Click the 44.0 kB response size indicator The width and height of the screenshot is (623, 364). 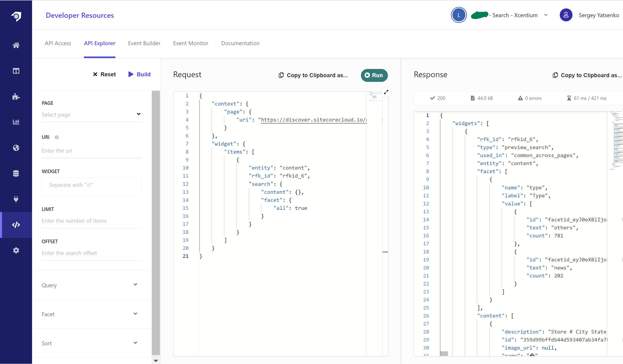482,98
